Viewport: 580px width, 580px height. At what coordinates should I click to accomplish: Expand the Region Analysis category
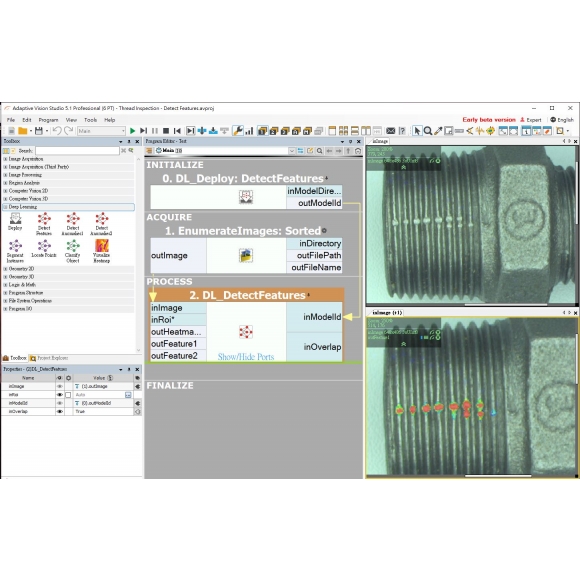6,183
